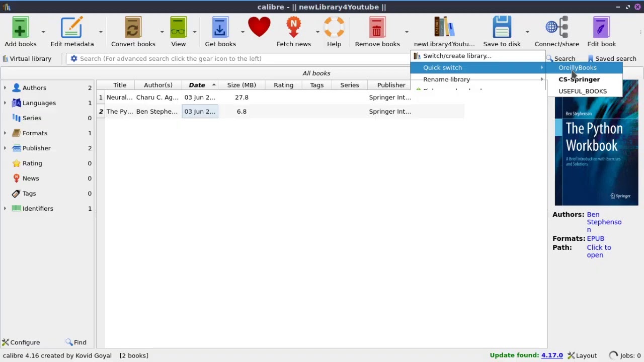This screenshot has height=362, width=644.
Task: Select Rename library menu entry
Action: click(478, 79)
